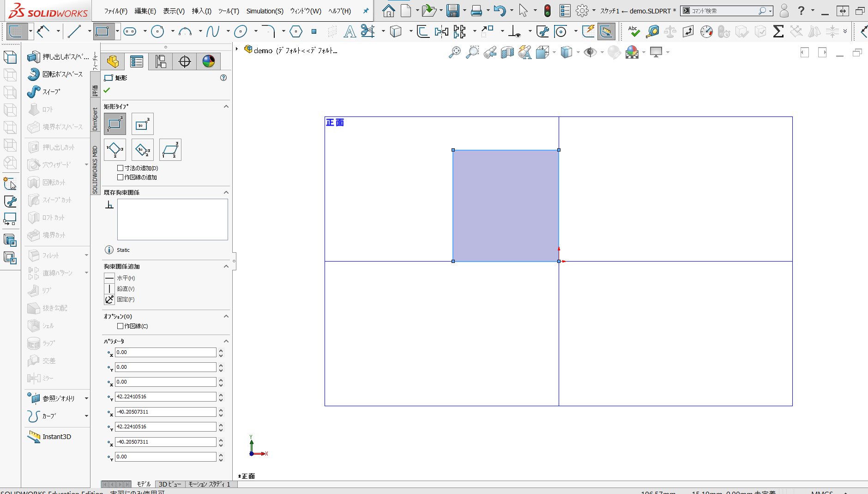Viewport: 868px width, 494px height.
Task: Select the Sketch Fillet tool
Action: 268,31
